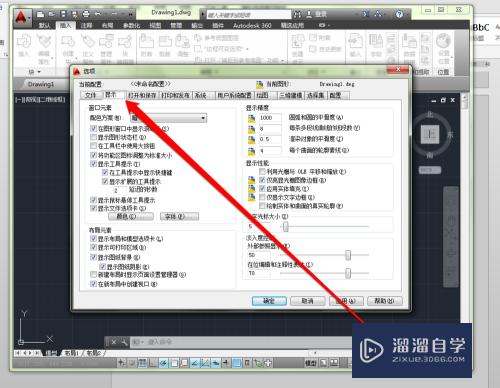Click the Xref display fade slider handle
The width and height of the screenshot is (500, 388).
click(348, 255)
